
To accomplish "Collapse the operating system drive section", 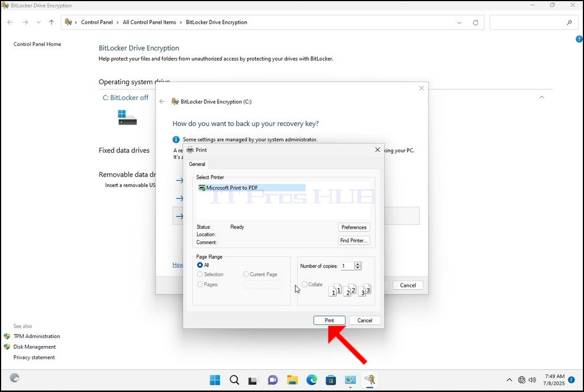I will pyautogui.click(x=541, y=97).
